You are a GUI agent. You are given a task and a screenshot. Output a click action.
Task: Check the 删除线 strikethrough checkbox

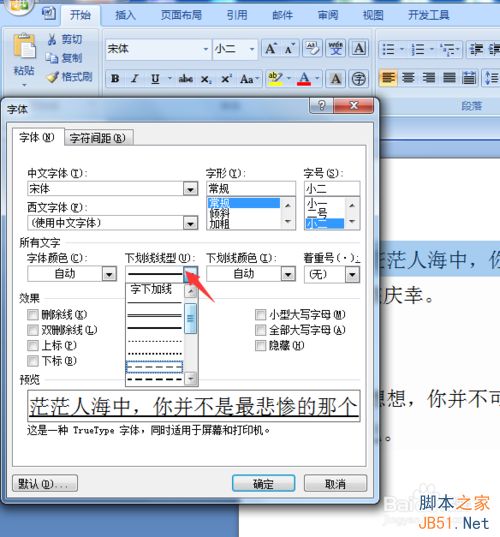click(x=33, y=314)
